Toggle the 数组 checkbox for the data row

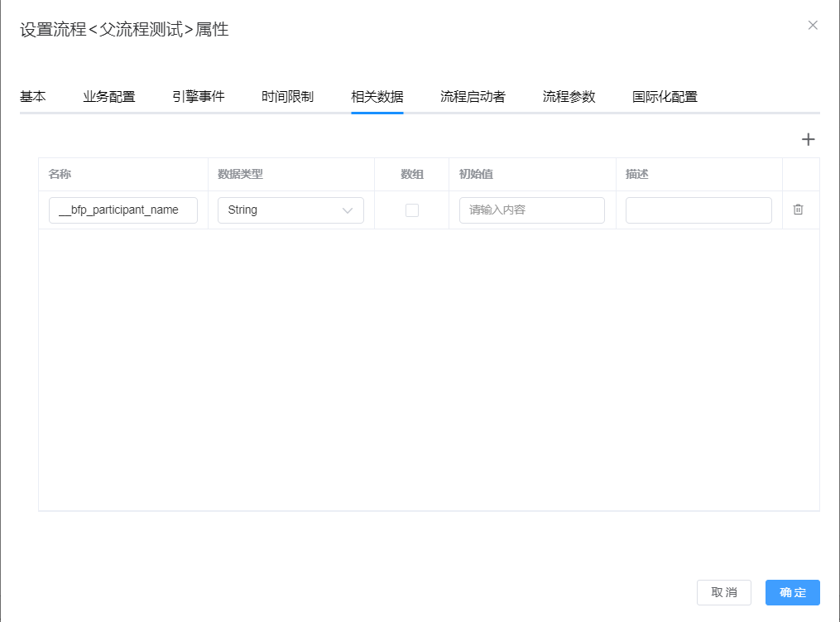[412, 210]
